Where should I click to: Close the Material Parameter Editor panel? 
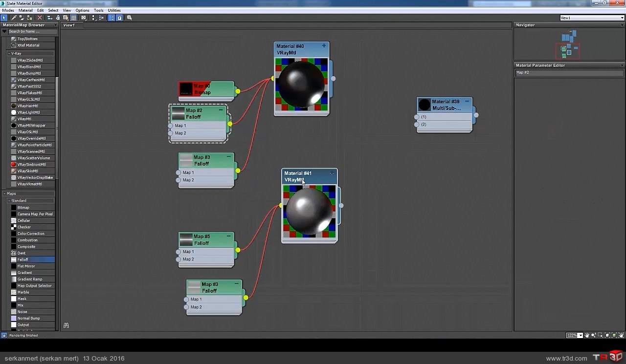[622, 65]
